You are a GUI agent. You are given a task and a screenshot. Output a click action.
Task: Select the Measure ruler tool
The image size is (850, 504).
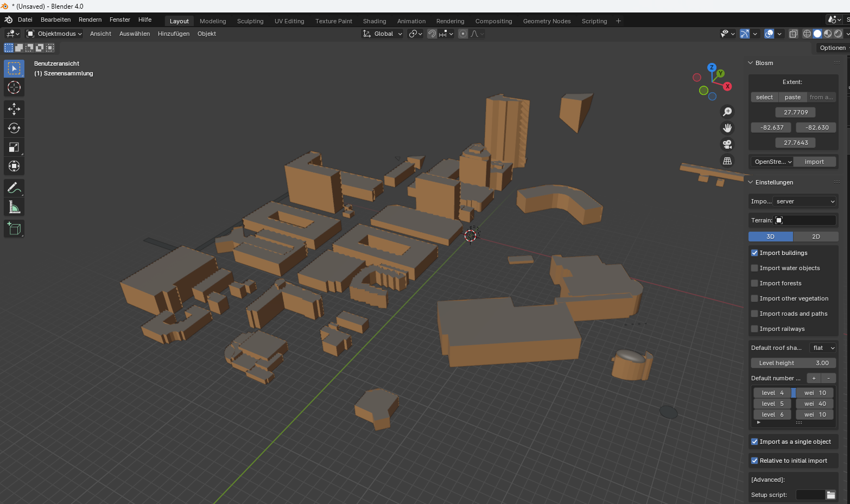coord(14,207)
